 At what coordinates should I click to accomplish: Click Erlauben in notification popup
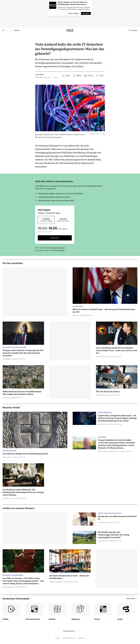(x=86, y=14)
